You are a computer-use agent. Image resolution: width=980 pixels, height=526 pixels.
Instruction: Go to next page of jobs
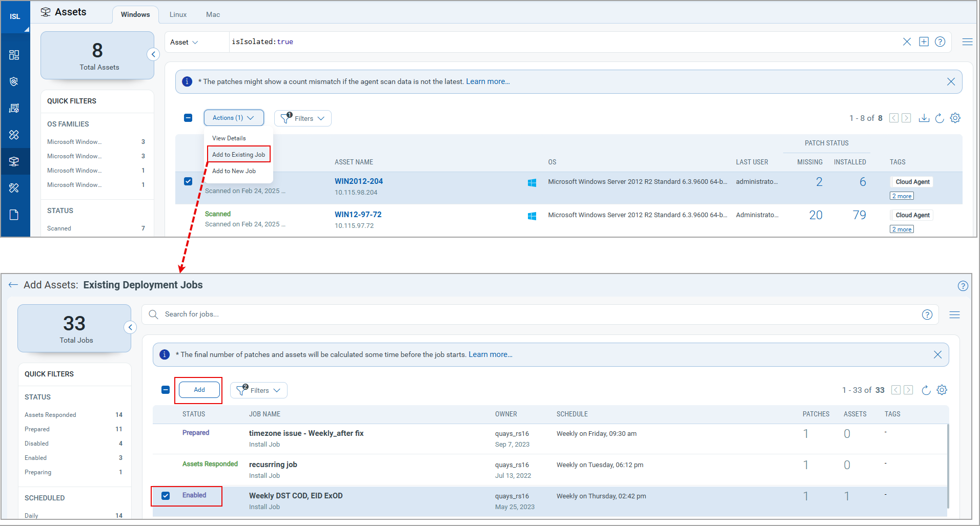pyautogui.click(x=908, y=390)
